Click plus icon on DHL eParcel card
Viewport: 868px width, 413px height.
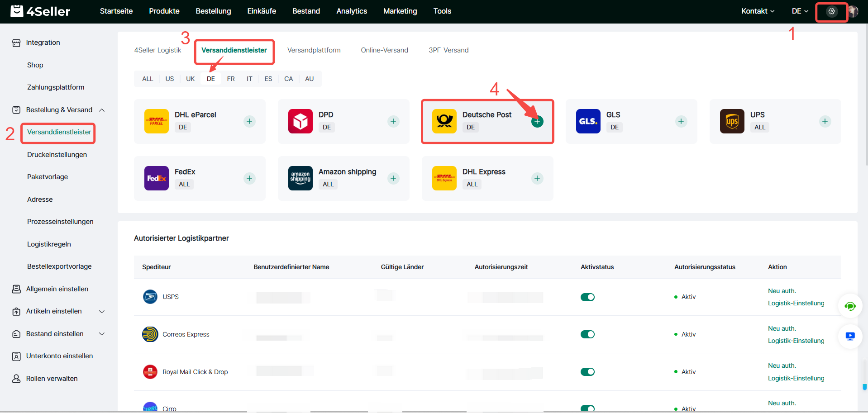(249, 121)
